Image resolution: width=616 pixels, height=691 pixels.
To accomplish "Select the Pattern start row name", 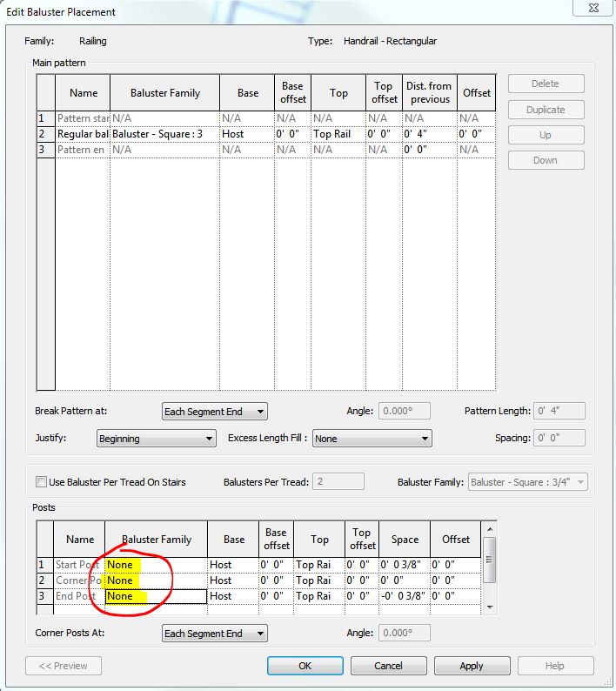I will click(83, 118).
